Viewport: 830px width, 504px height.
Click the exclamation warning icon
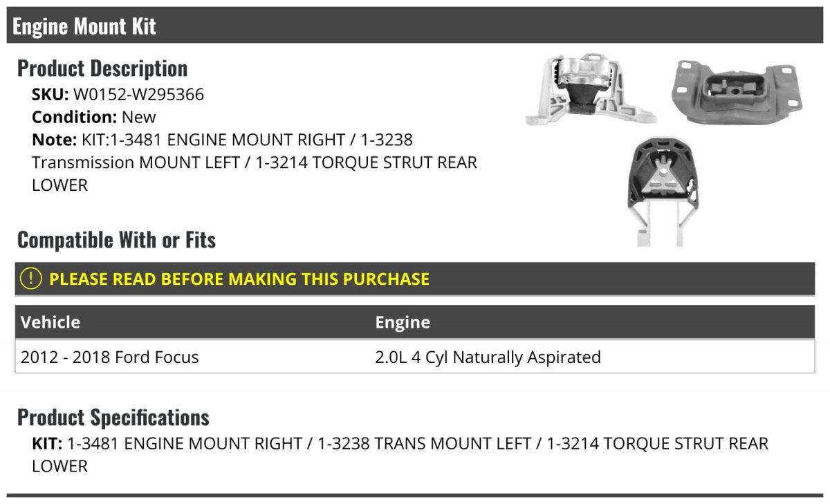[31, 279]
